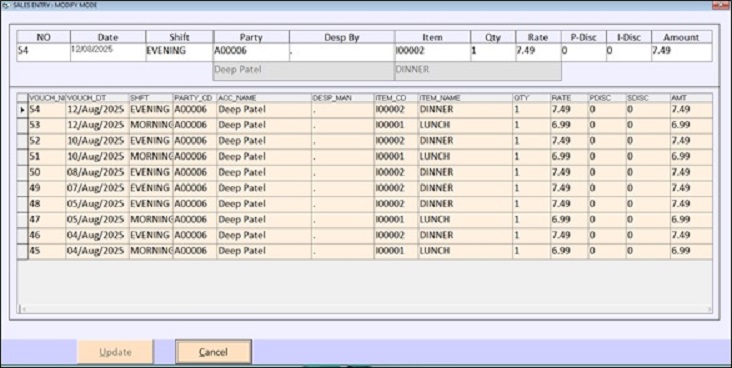Click the grid's horizontal scrollbar
The image size is (732, 368).
(x=365, y=309)
